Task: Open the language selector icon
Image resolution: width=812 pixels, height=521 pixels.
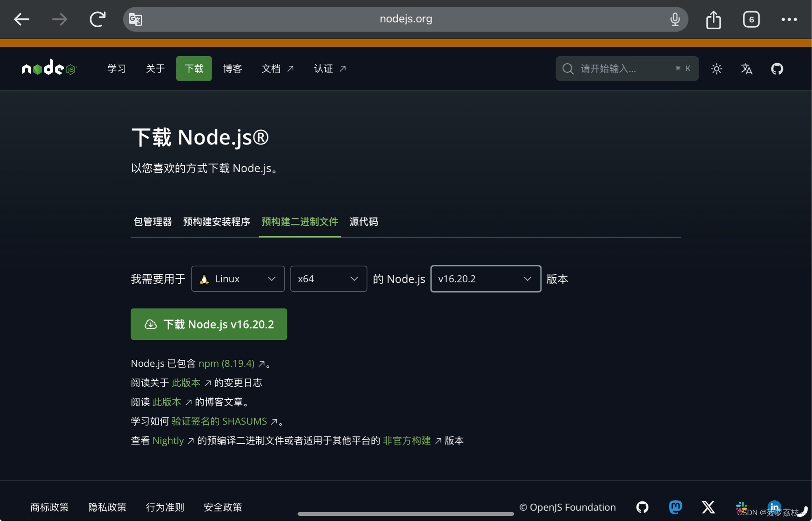Action: [x=747, y=68]
